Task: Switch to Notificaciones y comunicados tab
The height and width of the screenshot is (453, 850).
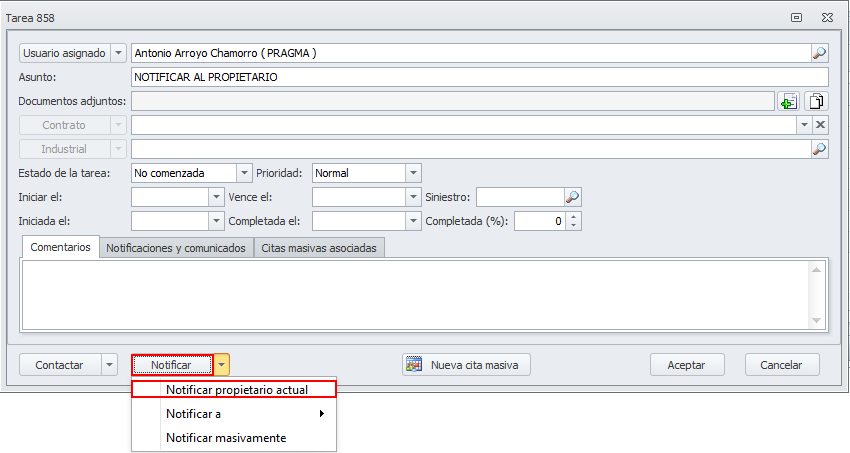Action: pos(176,248)
